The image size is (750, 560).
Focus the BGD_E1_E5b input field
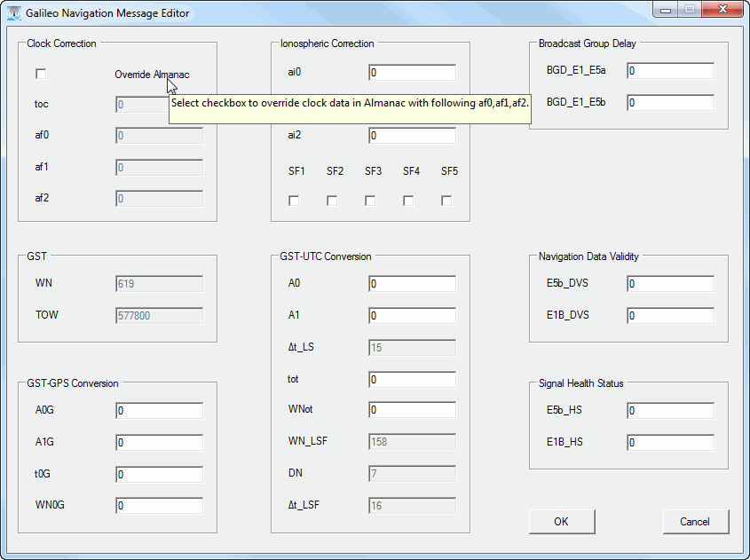point(671,103)
